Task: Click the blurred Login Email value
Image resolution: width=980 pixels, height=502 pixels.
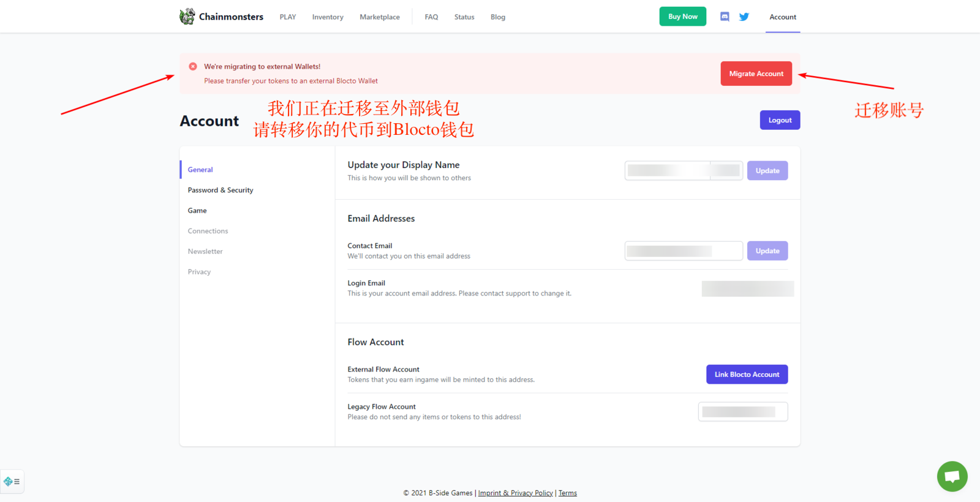Action: click(748, 289)
